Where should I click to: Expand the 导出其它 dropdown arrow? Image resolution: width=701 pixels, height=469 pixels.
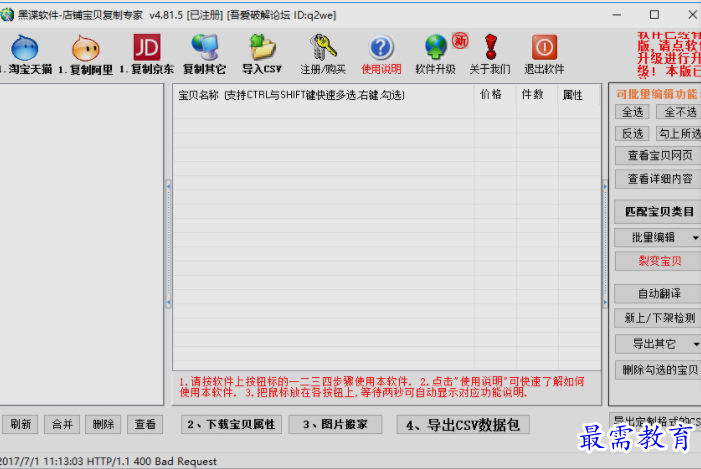[x=696, y=344]
